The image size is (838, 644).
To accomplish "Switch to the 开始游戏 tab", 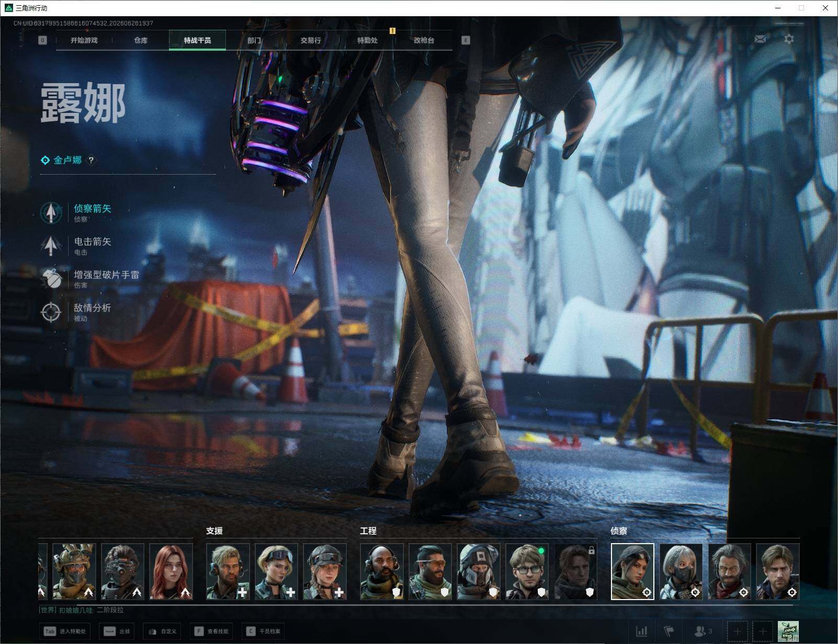I will click(84, 40).
